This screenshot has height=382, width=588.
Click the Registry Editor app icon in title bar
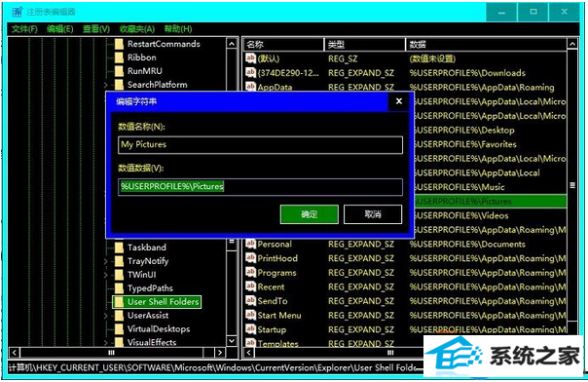coord(18,12)
